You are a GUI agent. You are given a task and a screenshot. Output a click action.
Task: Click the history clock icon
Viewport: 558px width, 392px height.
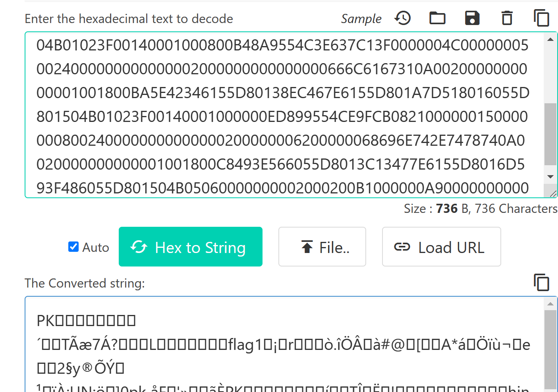(403, 18)
